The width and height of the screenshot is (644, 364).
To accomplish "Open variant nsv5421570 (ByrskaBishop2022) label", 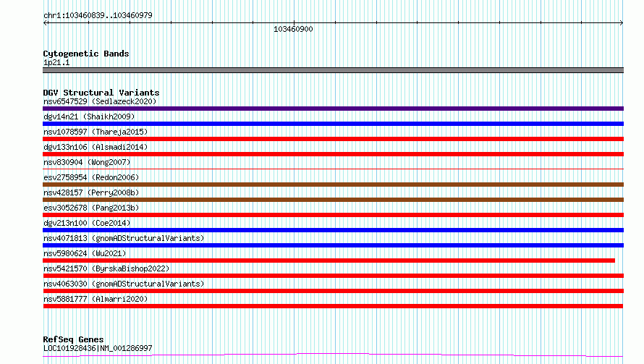I will (x=106, y=268).
